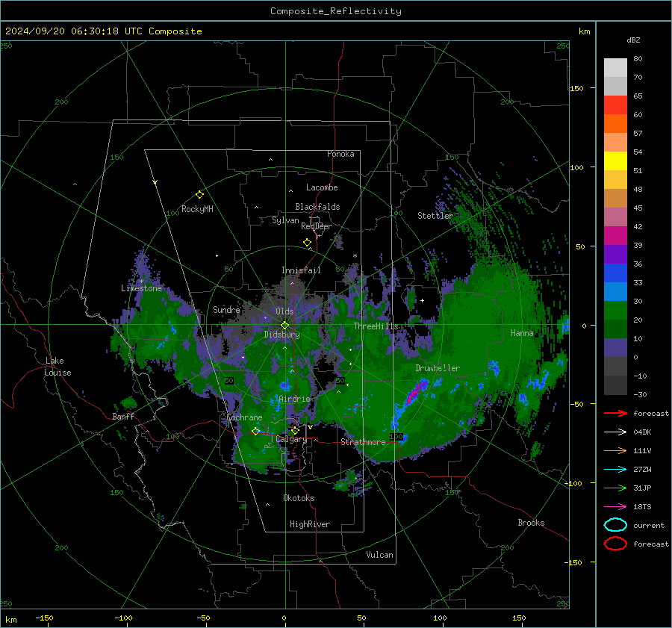Click the RockyMH label

(x=197, y=209)
